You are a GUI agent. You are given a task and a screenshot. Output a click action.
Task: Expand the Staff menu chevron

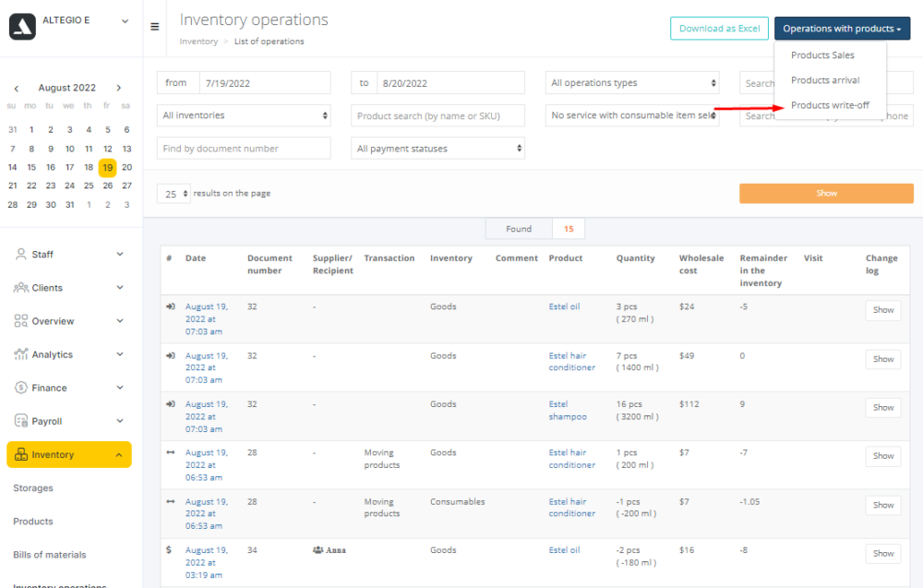pyautogui.click(x=120, y=254)
